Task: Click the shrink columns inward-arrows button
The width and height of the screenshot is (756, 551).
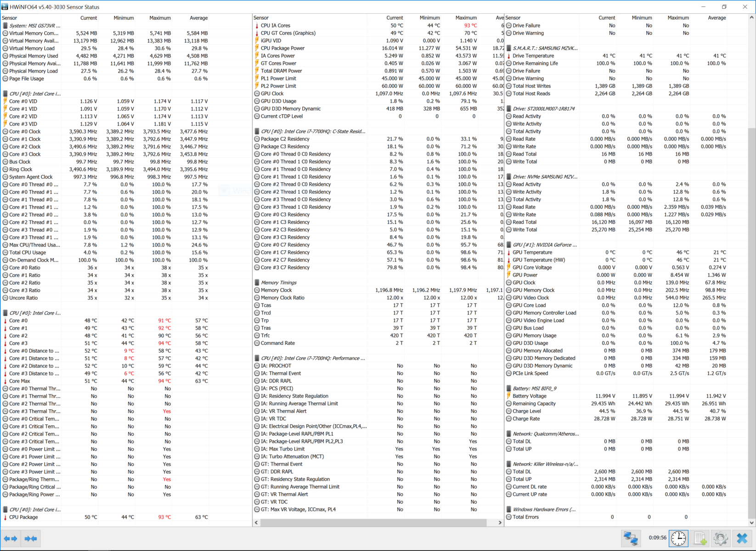Action: click(x=31, y=538)
